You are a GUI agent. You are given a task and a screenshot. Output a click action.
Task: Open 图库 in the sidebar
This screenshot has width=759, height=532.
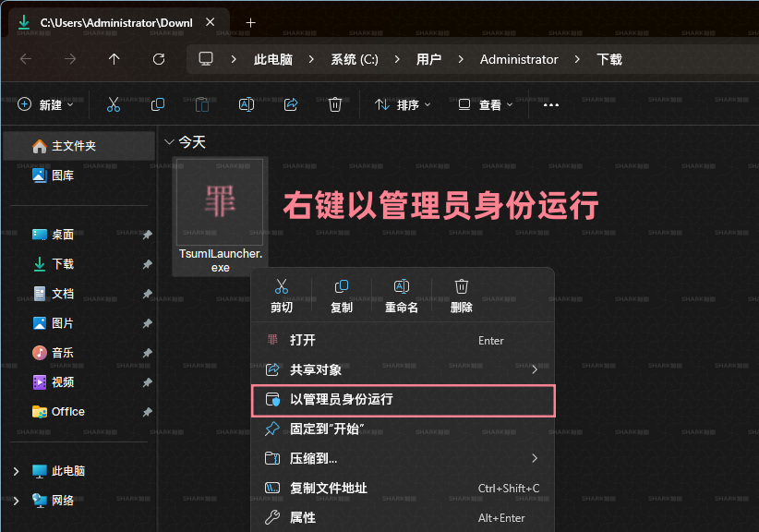78,175
